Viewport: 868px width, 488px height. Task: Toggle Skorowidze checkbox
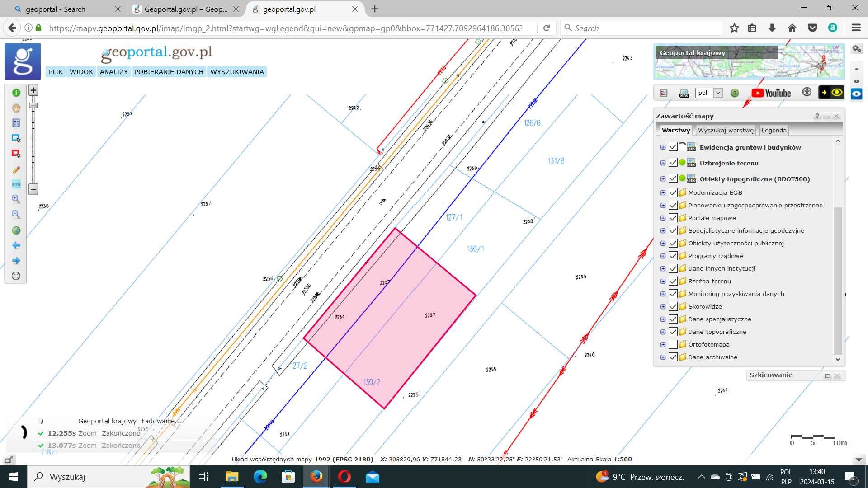coord(673,306)
